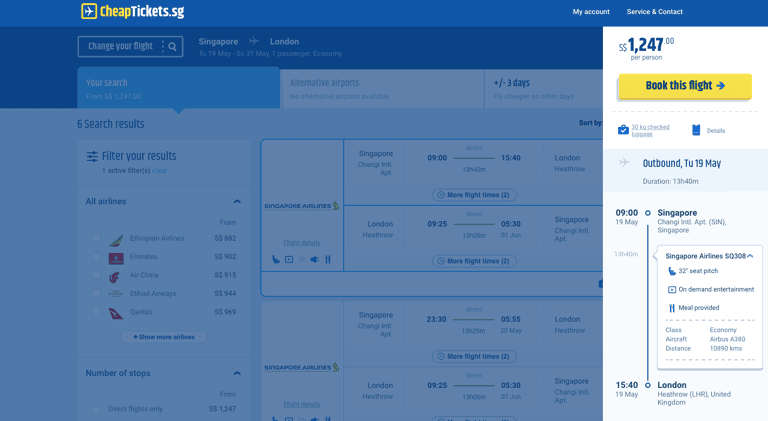Click the Ethiopian Airlines logo icon
Viewport: 768px width, 421px height.
[x=116, y=239]
